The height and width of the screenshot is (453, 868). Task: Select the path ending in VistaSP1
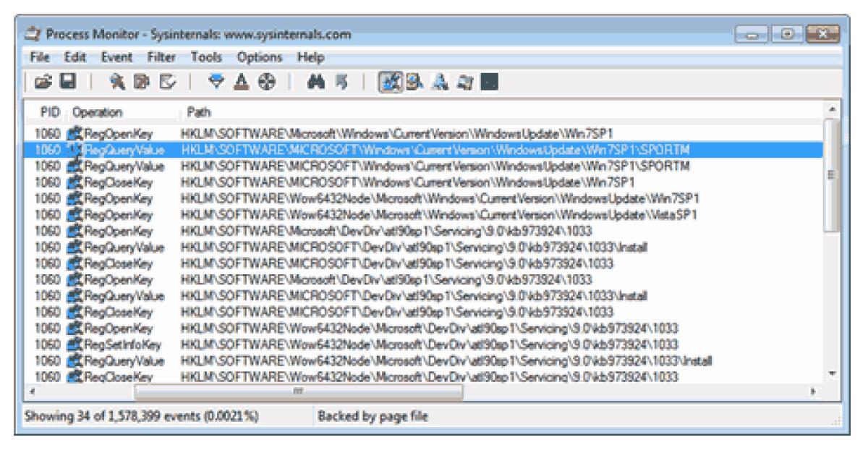(x=439, y=215)
